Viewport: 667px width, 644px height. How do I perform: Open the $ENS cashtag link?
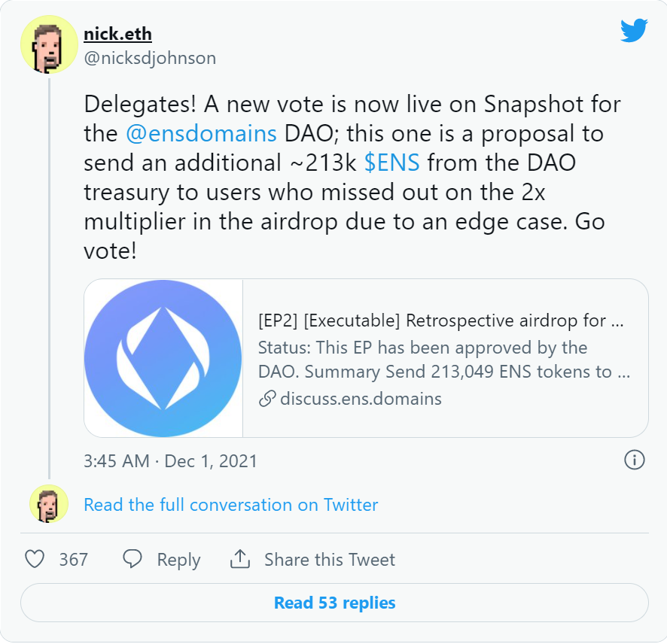pos(391,163)
